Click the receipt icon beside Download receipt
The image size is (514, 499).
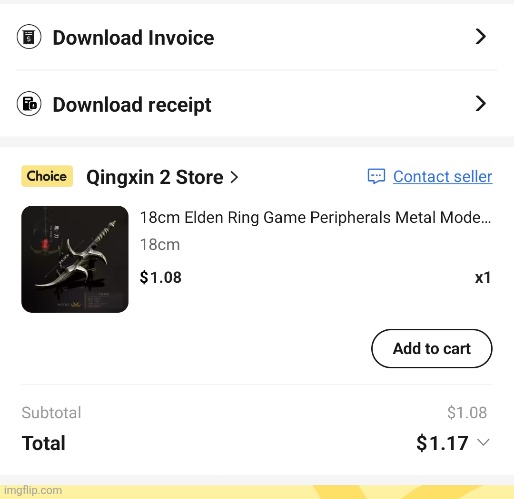29,104
